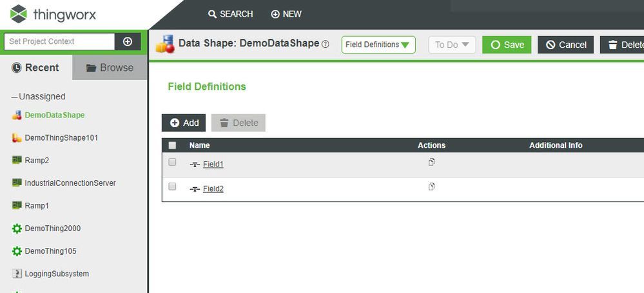Switch to the Recent tab
Screen dimensions: 644x293
pyautogui.click(x=35, y=67)
